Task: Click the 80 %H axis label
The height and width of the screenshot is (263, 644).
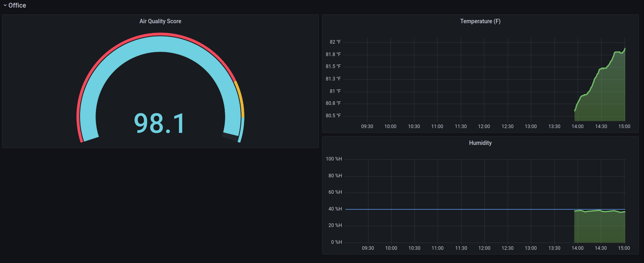Action: pyautogui.click(x=335, y=176)
